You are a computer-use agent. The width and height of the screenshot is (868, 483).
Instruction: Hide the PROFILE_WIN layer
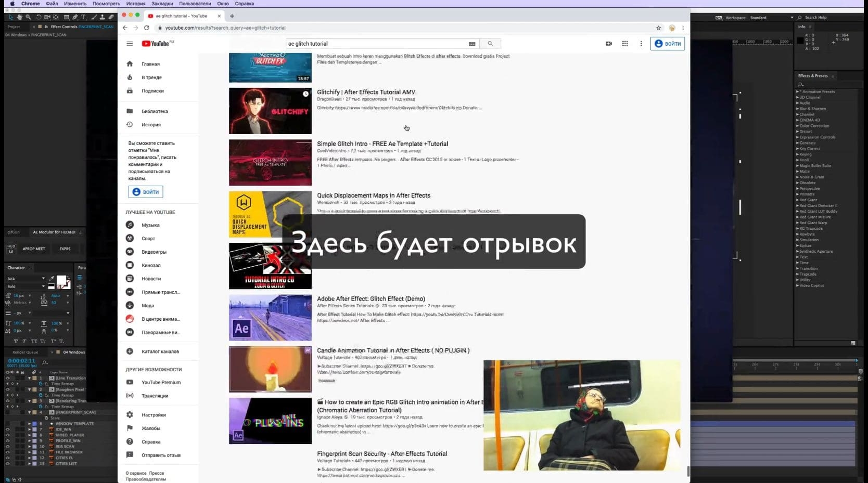[x=7, y=441]
